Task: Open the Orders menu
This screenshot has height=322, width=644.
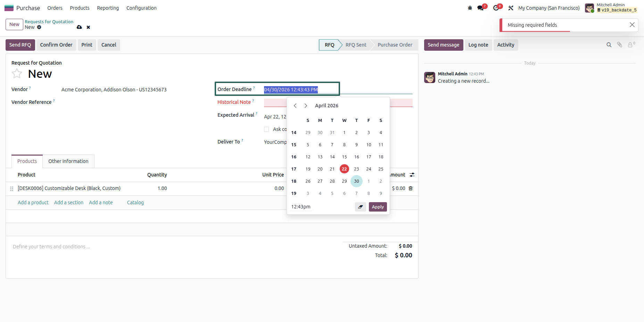Action: [x=55, y=8]
